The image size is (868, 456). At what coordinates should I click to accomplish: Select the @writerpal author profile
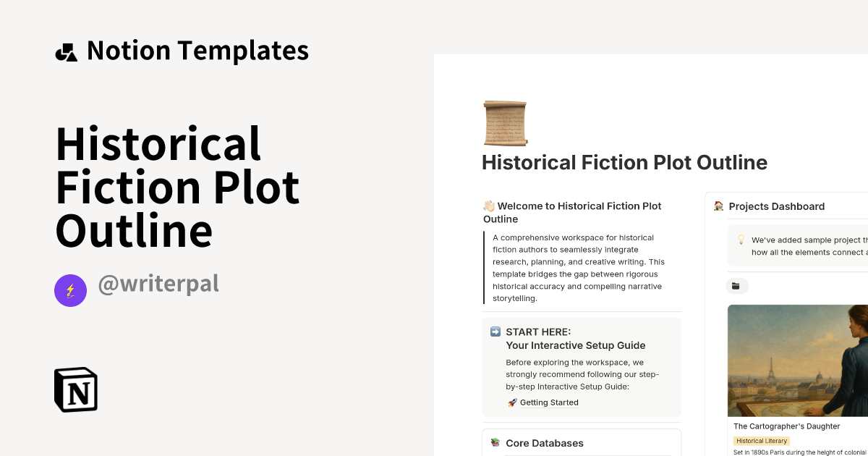158,283
